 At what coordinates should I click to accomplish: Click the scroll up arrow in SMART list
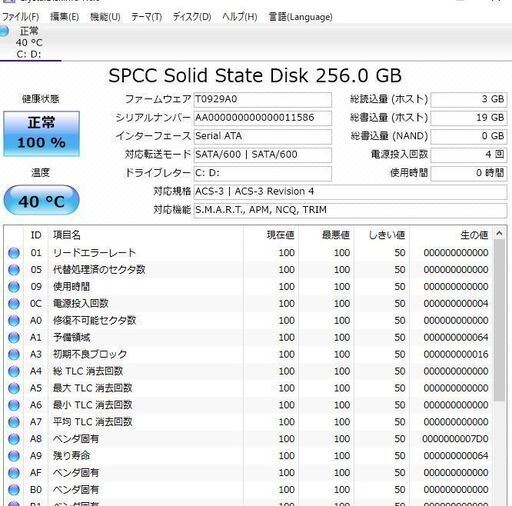(499, 234)
